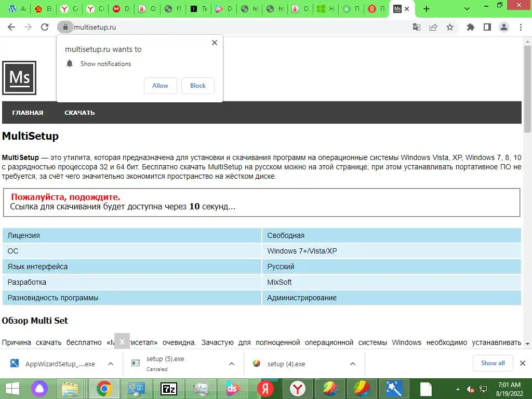532x399 pixels.
Task: Share this page via share icon
Action: point(433,27)
